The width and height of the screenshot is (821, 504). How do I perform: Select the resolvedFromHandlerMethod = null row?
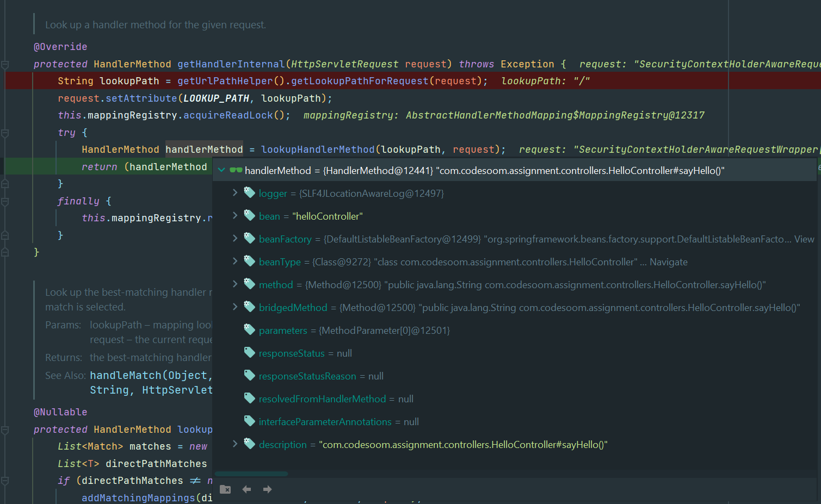tap(515, 399)
